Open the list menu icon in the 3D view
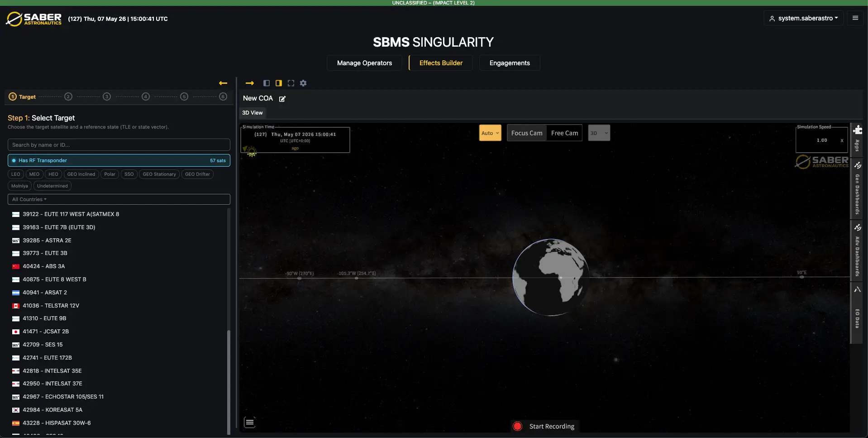The image size is (868, 438). [250, 423]
